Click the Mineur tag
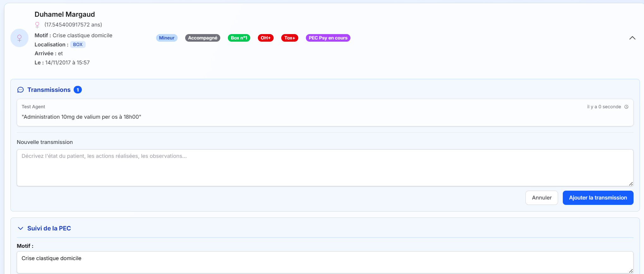 [x=167, y=38]
